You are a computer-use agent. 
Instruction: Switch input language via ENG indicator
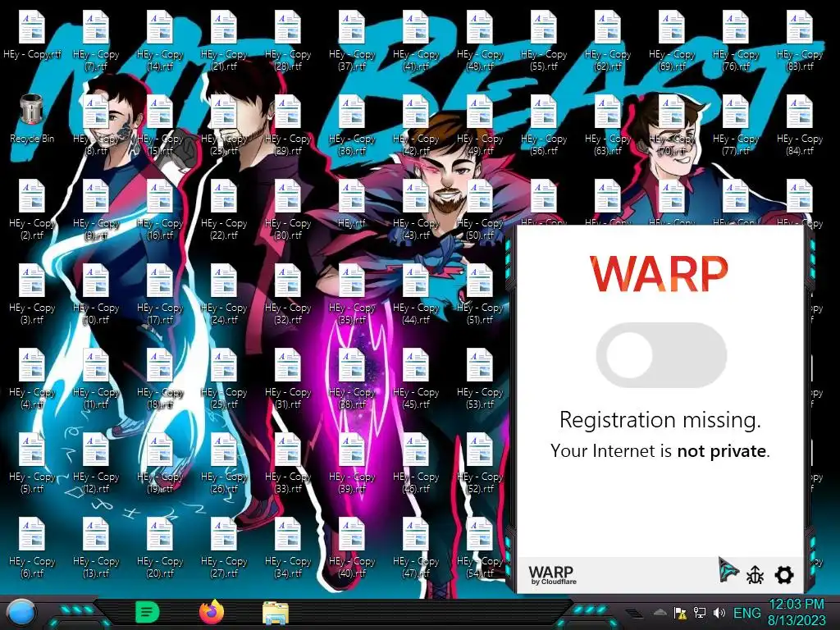(x=746, y=613)
